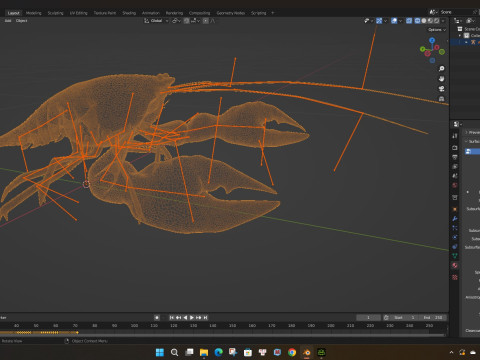Add a new workspace with plus button
The image size is (480, 360).
[x=273, y=13]
